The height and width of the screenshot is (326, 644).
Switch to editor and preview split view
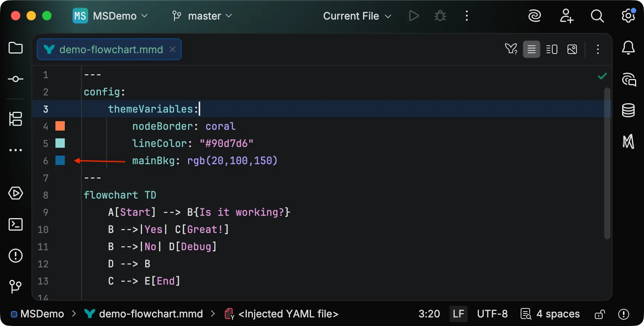(551, 49)
